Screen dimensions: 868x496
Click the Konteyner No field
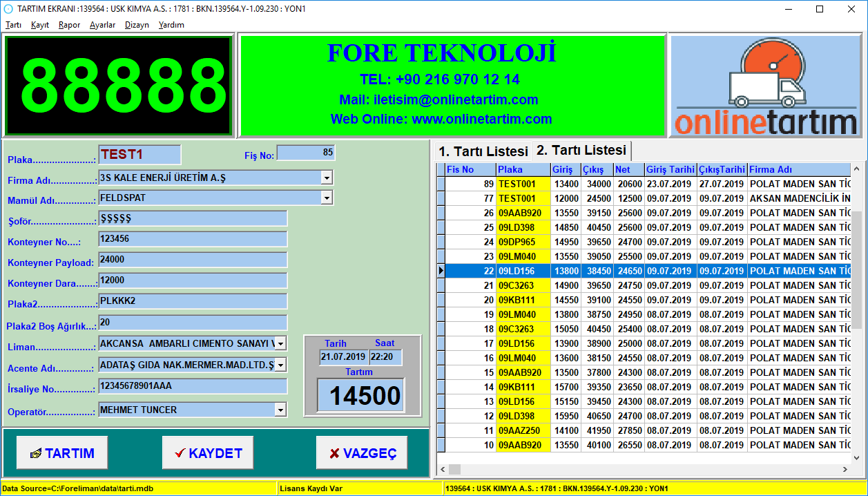point(193,239)
